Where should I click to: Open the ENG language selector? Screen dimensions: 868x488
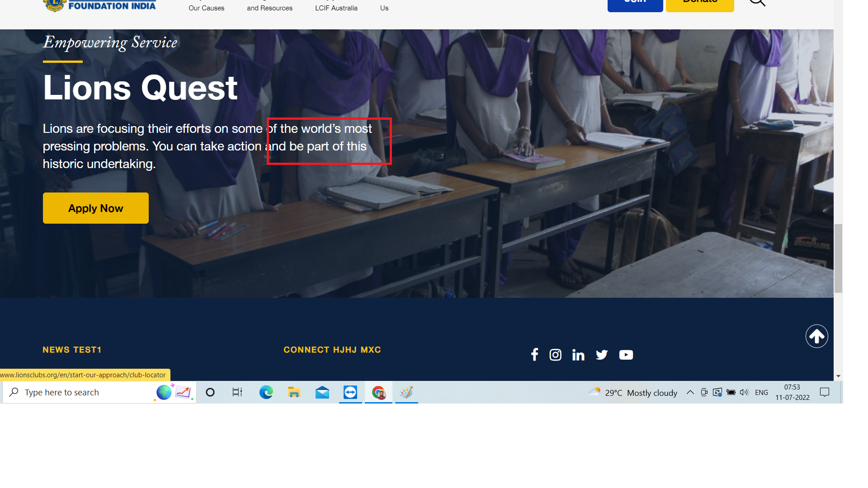click(761, 392)
